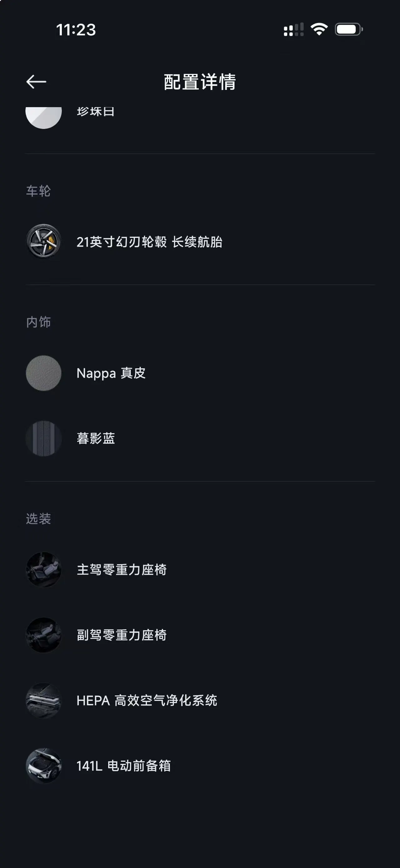This screenshot has height=868, width=400.
Task: Tap the back arrow icon
Action: (36, 81)
